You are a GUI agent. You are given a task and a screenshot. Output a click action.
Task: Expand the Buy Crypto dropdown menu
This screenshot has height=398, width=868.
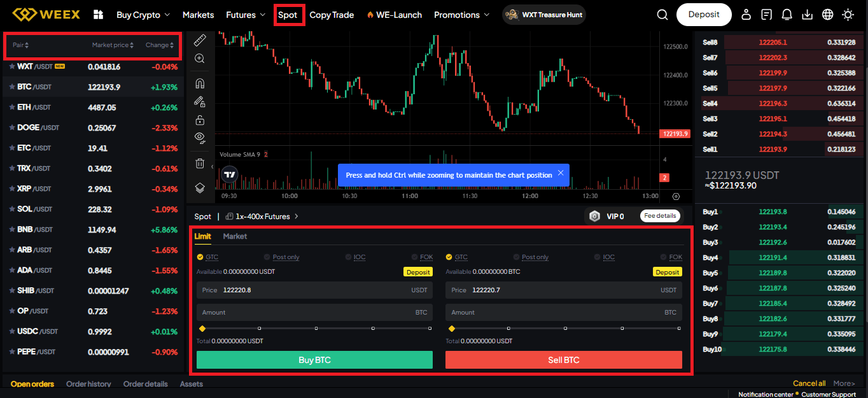[x=143, y=15]
